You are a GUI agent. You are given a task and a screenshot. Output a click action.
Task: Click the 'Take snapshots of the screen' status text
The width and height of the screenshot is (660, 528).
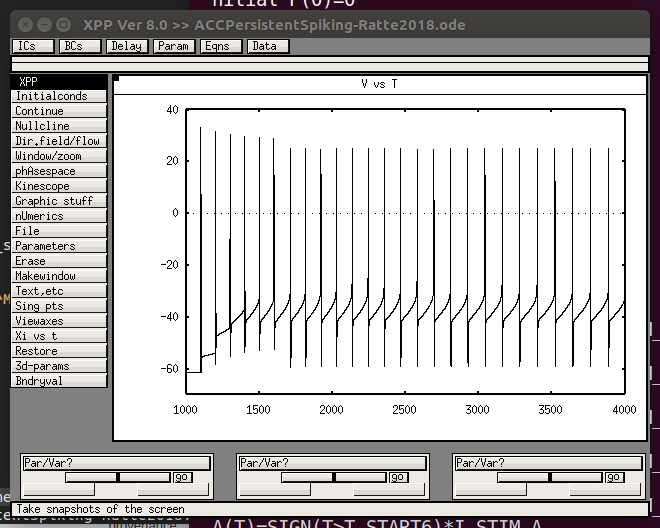click(100, 509)
